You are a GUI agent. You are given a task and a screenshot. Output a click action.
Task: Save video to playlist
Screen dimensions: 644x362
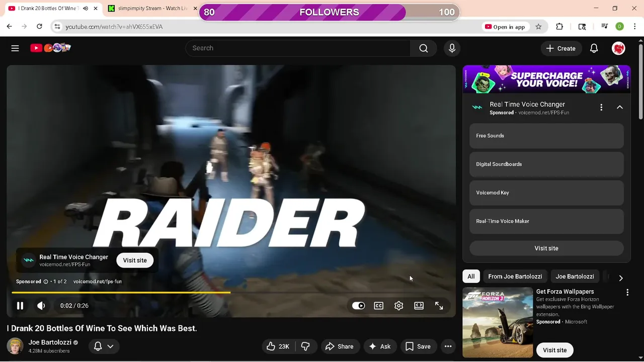[x=418, y=346]
